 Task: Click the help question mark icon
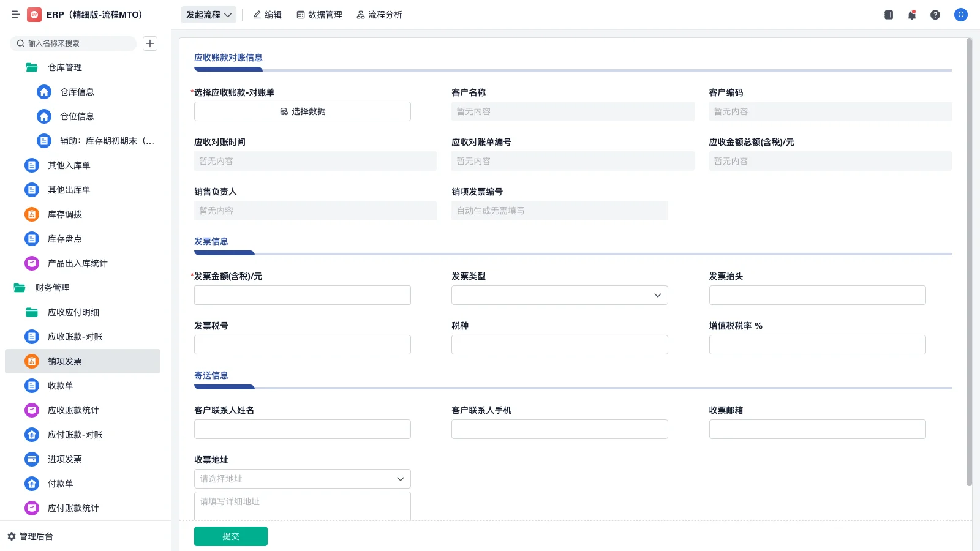[935, 15]
